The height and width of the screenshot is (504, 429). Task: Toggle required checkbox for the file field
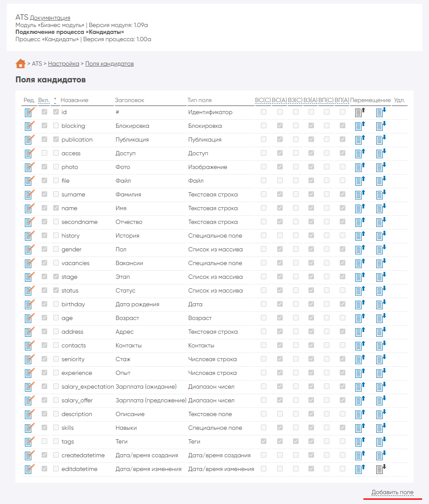point(56,181)
